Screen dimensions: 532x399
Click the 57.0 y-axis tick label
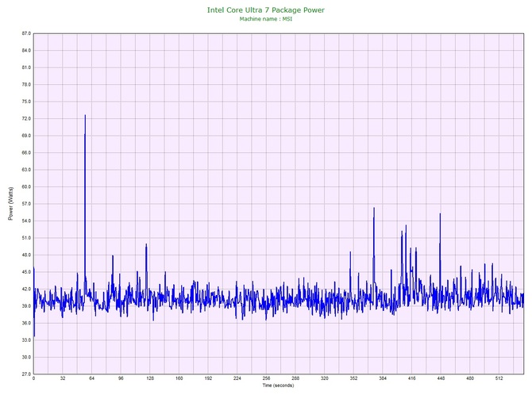coord(25,204)
